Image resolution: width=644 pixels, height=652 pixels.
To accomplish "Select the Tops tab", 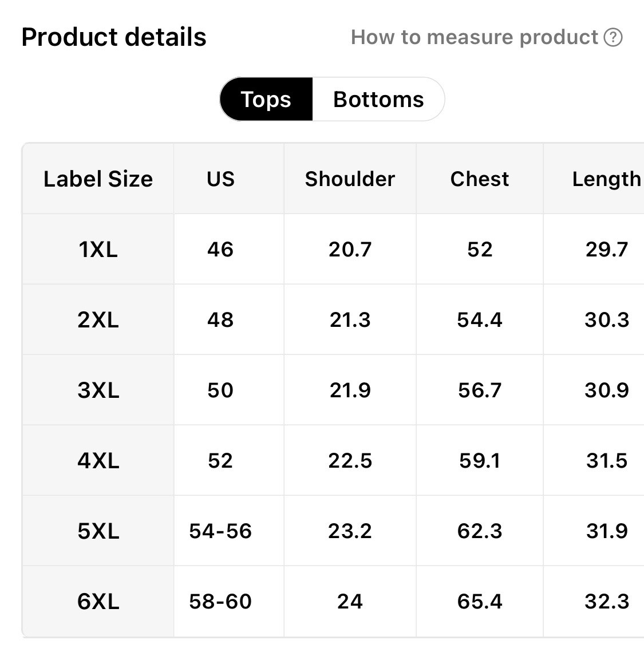I will 266,100.
